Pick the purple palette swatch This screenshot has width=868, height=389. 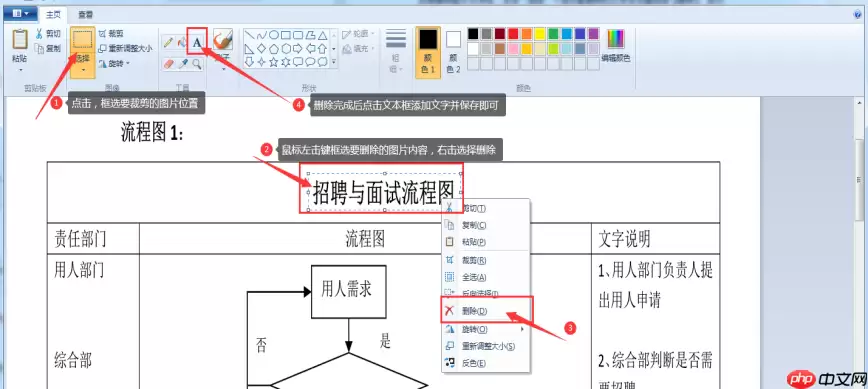pos(593,34)
